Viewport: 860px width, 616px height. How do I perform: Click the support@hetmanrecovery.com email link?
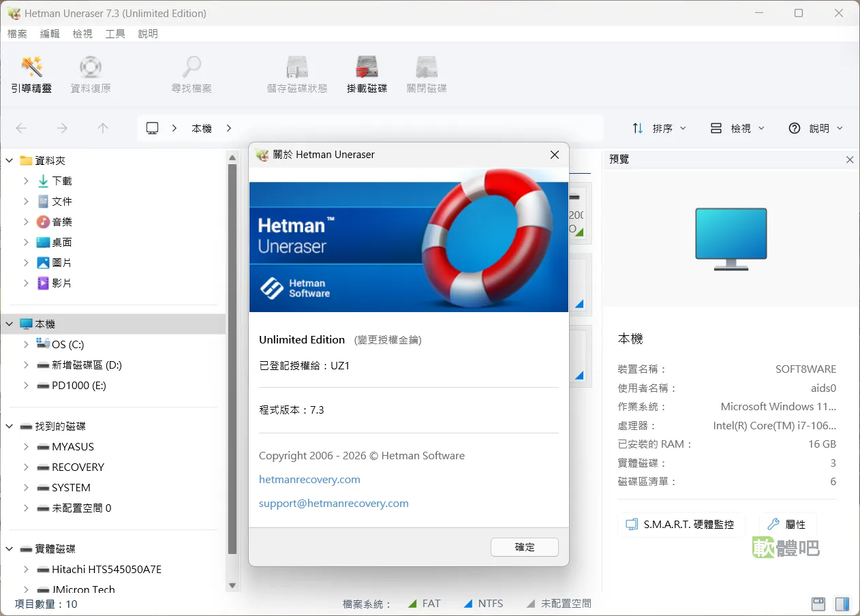point(334,504)
